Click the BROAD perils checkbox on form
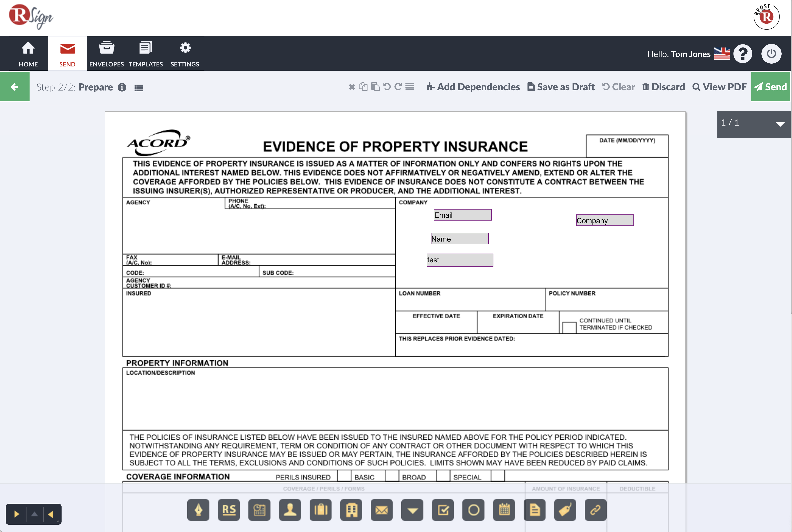The image size is (792, 532). point(392,476)
